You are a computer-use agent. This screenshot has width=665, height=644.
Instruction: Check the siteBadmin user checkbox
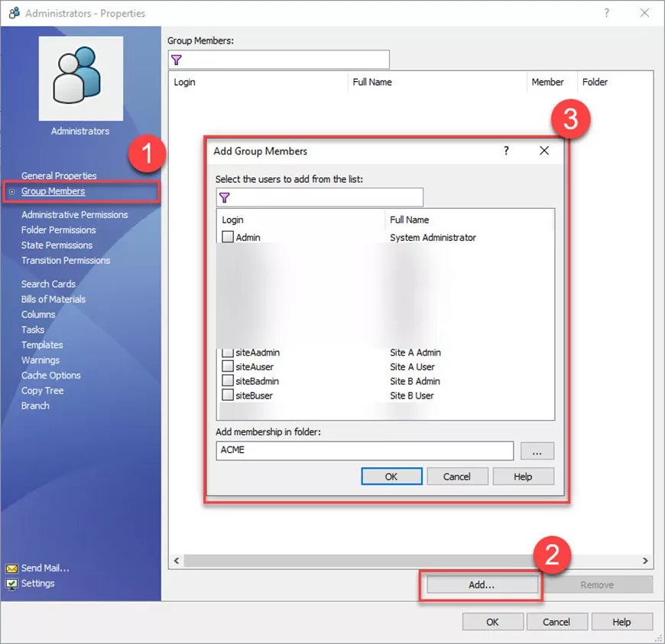(228, 381)
